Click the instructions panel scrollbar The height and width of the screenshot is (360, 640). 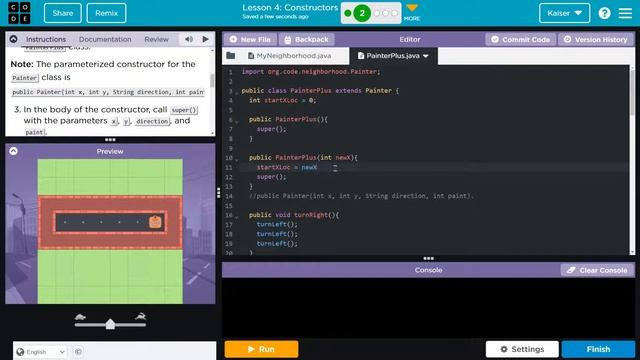point(212,80)
